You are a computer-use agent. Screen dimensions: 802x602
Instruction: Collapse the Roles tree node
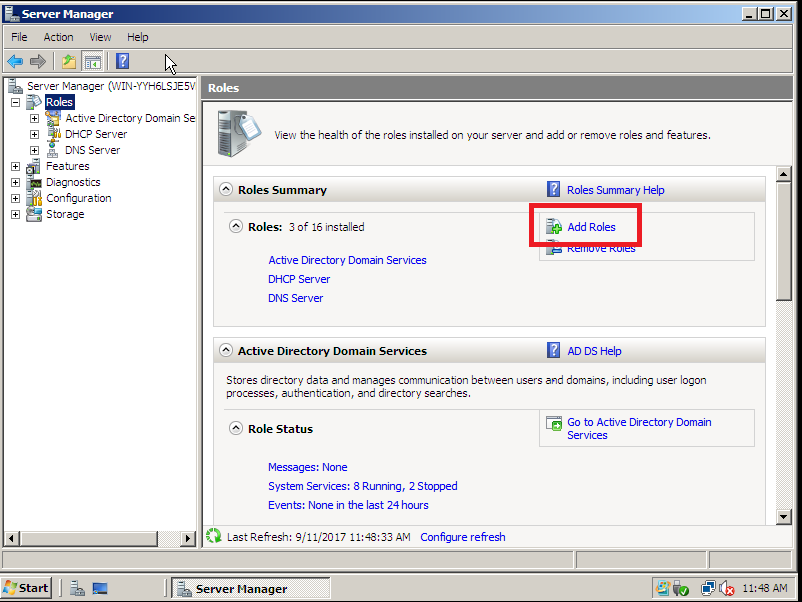pos(15,102)
